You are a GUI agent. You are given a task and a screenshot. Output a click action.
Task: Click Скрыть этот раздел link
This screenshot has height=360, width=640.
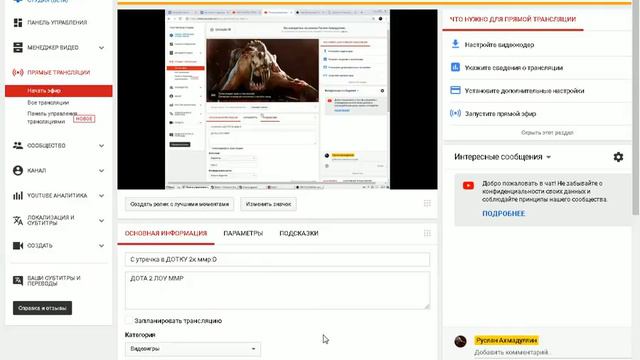(x=547, y=133)
